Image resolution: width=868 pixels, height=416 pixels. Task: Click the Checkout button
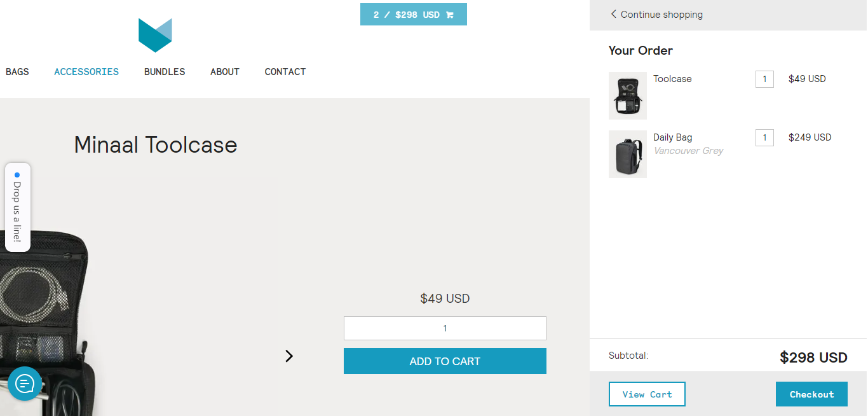[811, 394]
